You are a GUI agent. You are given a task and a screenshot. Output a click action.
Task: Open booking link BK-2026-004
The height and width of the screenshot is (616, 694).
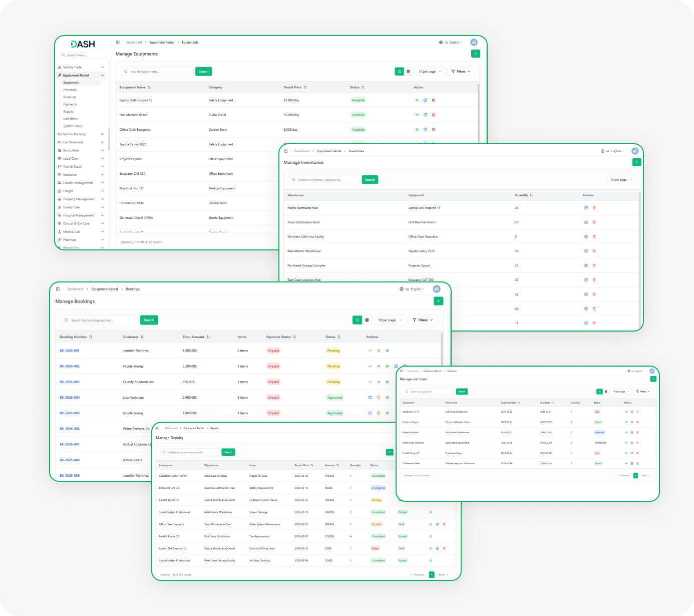pyautogui.click(x=70, y=398)
